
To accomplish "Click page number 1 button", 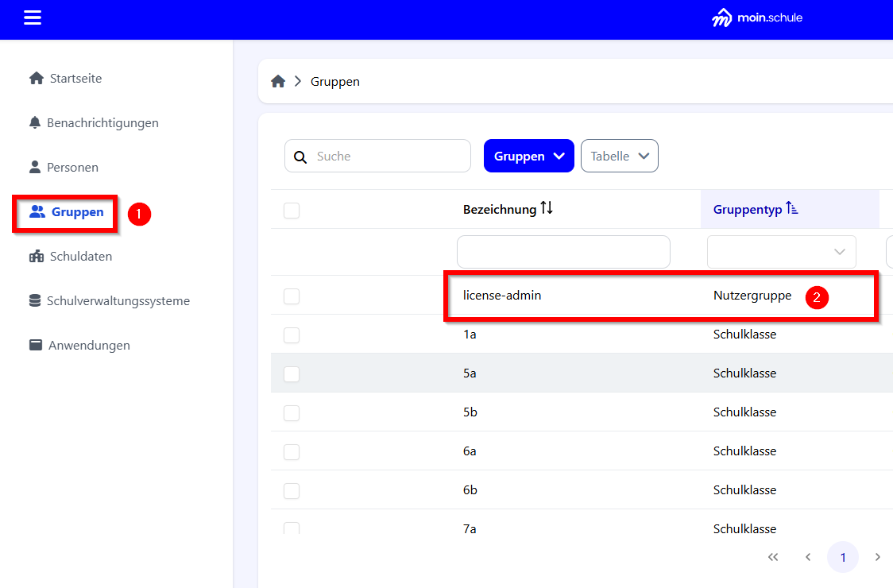I will (x=843, y=557).
